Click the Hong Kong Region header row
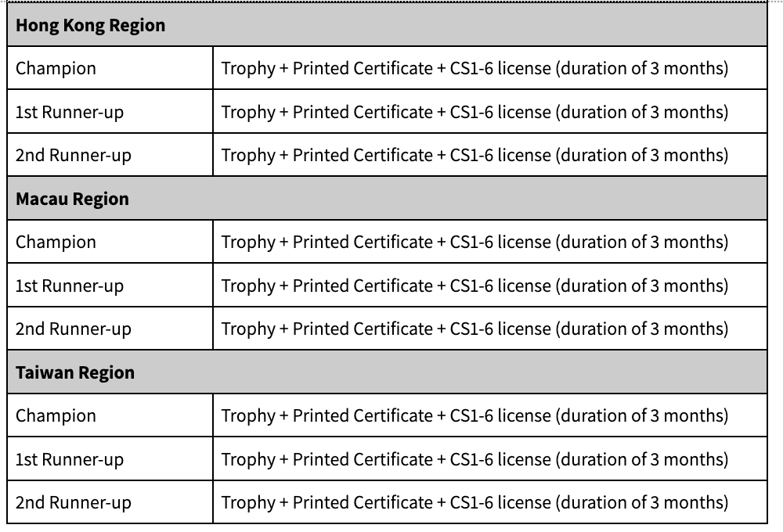This screenshot has width=783, height=532. 91,25
